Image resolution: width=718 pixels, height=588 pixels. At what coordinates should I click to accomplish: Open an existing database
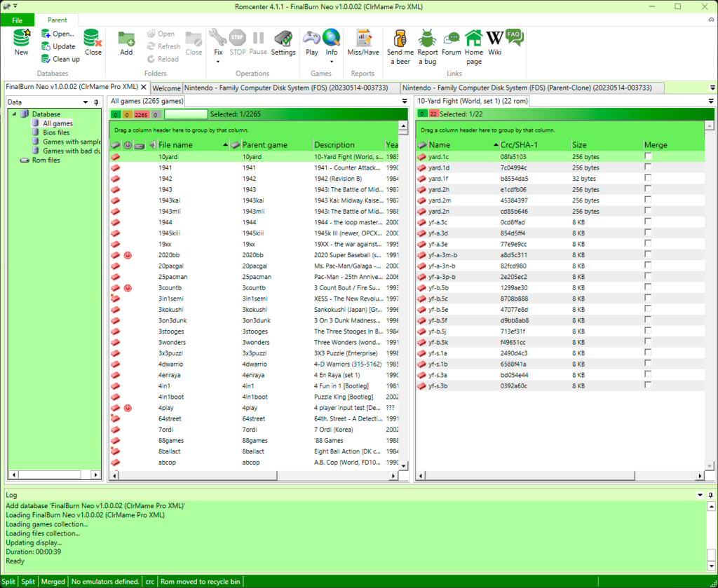coord(57,34)
